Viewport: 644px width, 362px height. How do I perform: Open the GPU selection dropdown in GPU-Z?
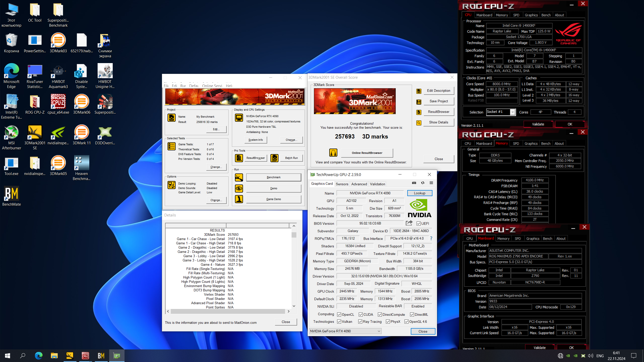coord(345,331)
